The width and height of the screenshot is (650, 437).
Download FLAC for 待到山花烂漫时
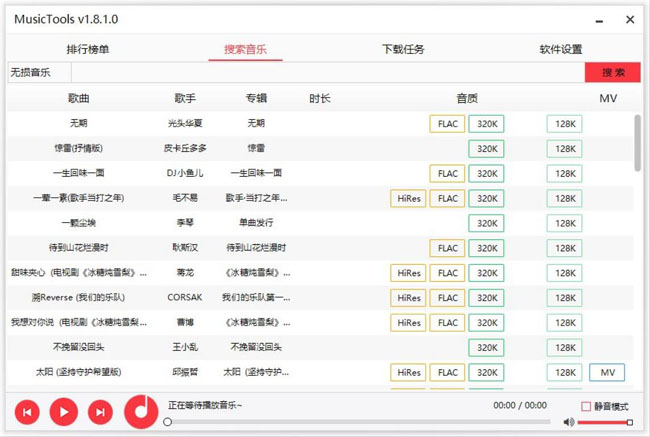tap(447, 248)
